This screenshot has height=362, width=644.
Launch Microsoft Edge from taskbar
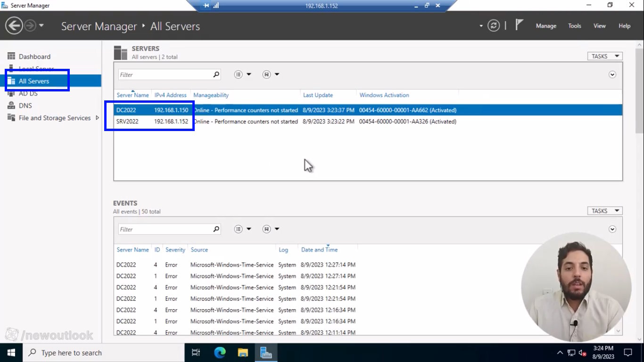[220, 353]
